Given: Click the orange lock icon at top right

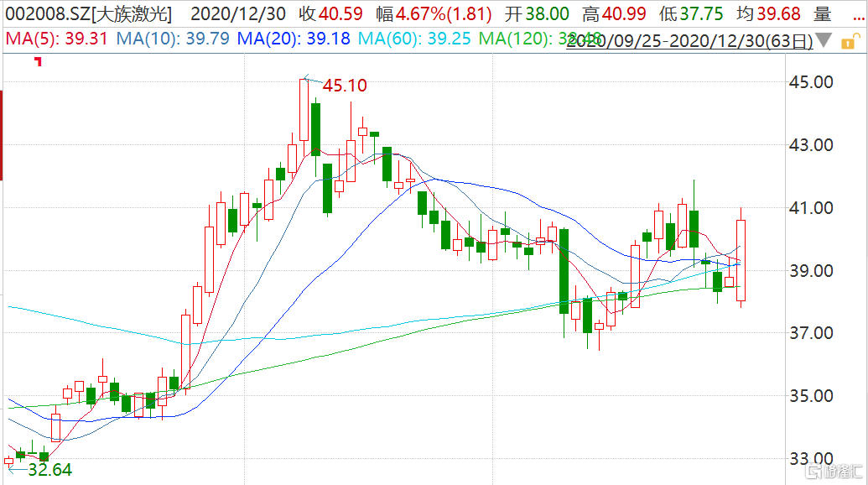Looking at the screenshot, I should (850, 41).
